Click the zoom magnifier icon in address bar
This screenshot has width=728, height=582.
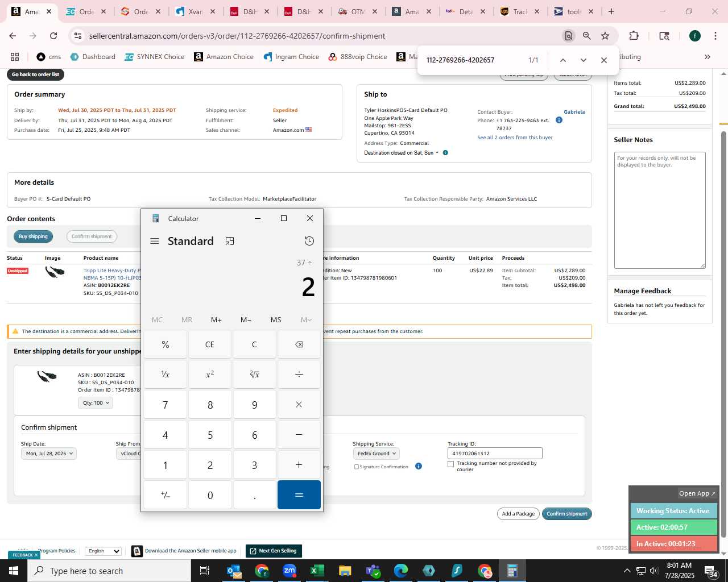click(587, 36)
